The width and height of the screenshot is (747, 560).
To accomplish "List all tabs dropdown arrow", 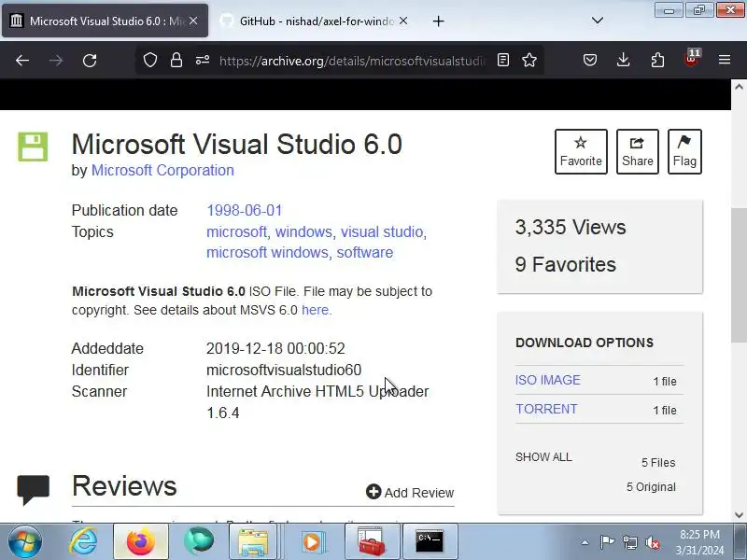I will 598,21.
